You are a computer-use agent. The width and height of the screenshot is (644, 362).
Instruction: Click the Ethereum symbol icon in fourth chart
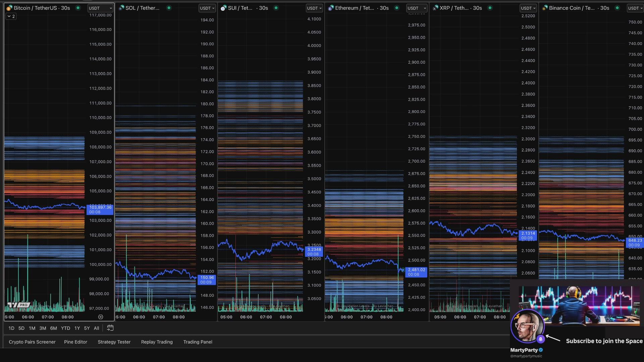click(x=331, y=8)
